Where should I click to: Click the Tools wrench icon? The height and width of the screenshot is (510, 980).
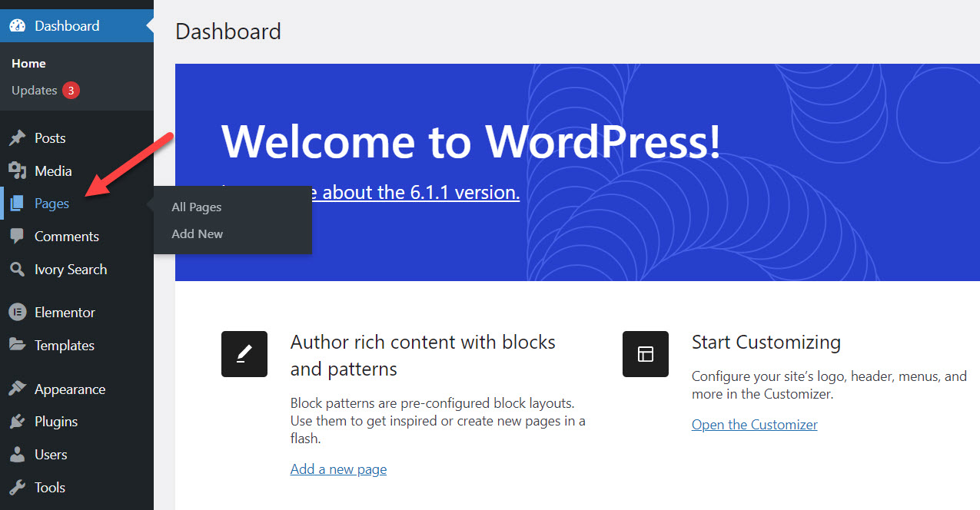click(x=17, y=487)
